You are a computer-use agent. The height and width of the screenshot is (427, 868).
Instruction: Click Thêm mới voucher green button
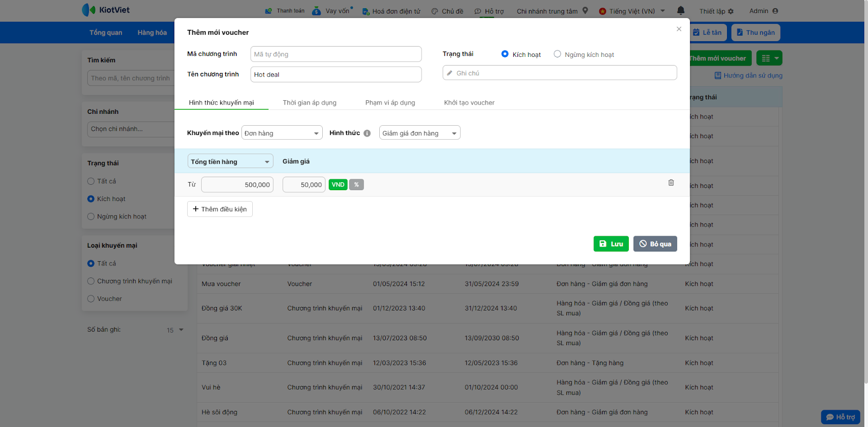click(x=720, y=58)
